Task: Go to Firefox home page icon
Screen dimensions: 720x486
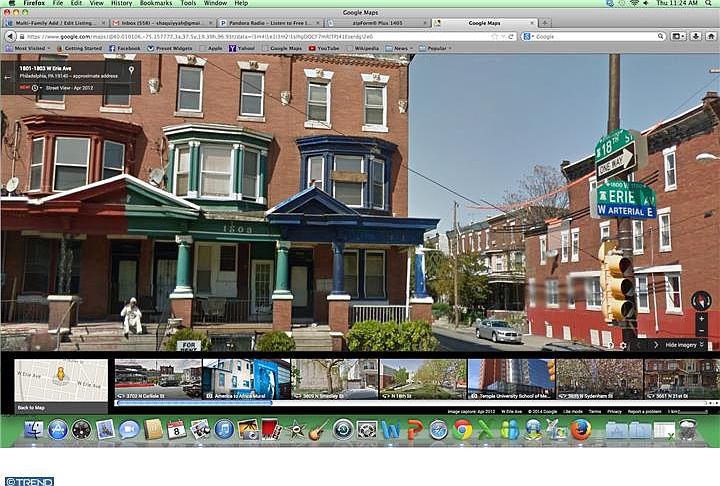Action: pos(710,36)
